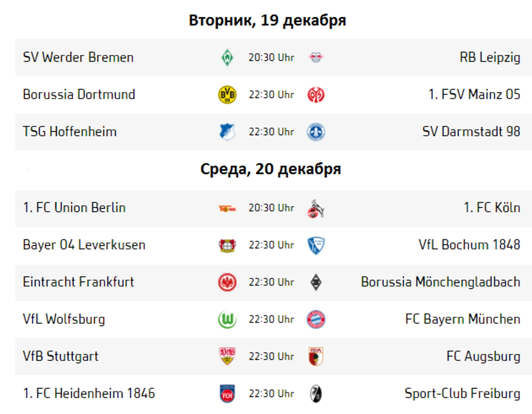The image size is (532, 414).
Task: Open the Sport-Club Freiburg team link
Action: pyautogui.click(x=462, y=394)
